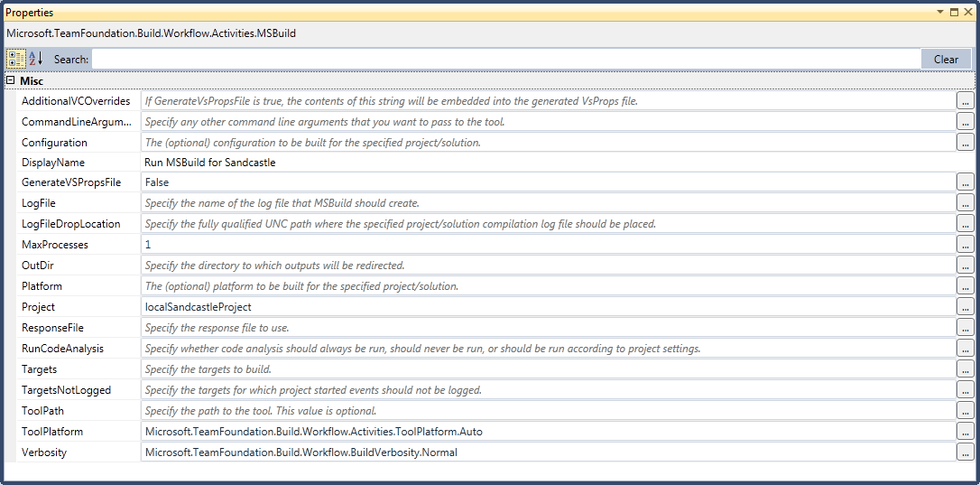980x485 pixels.
Task: Open expression editor for RunCodeAnalysis
Action: click(965, 348)
